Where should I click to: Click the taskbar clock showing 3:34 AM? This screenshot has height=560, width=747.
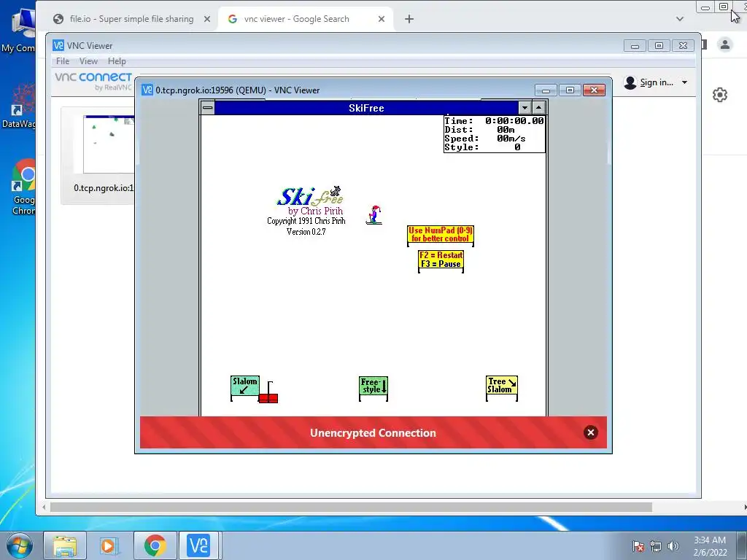[710, 546]
